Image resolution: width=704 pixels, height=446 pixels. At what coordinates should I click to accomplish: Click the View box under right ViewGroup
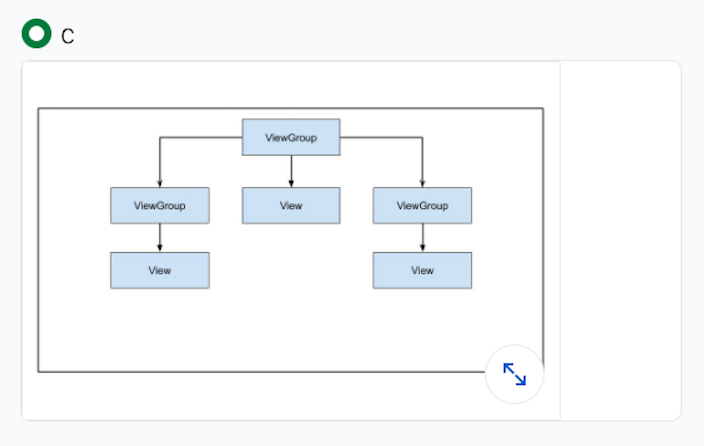pos(422,270)
